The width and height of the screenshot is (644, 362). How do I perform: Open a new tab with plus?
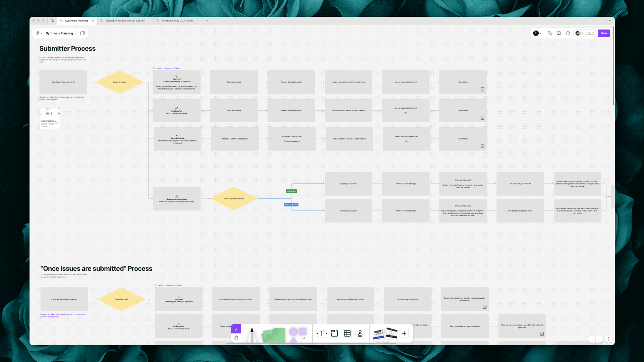pos(207,21)
